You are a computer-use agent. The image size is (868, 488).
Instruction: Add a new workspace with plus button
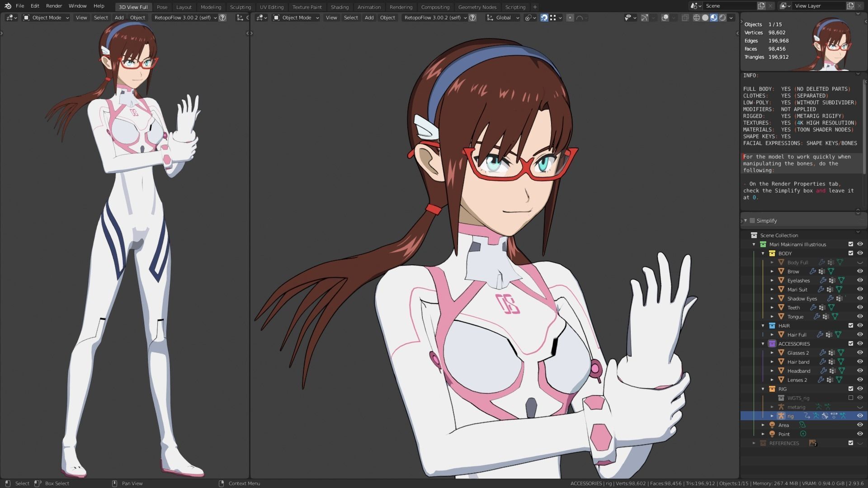[535, 7]
